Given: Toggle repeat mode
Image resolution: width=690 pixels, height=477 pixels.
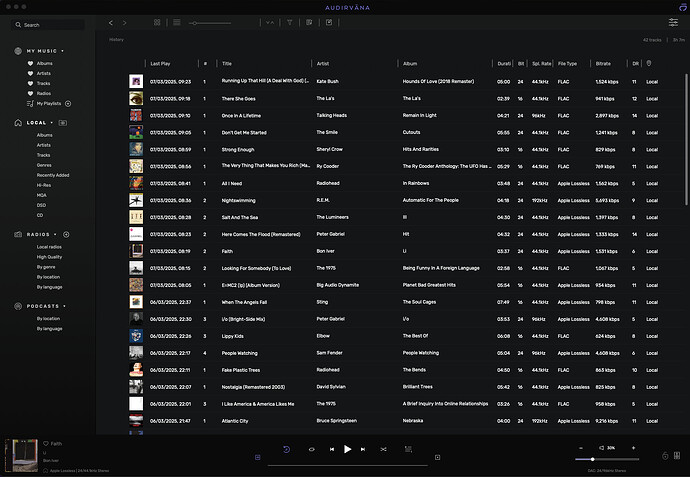Looking at the screenshot, I should point(312,449).
